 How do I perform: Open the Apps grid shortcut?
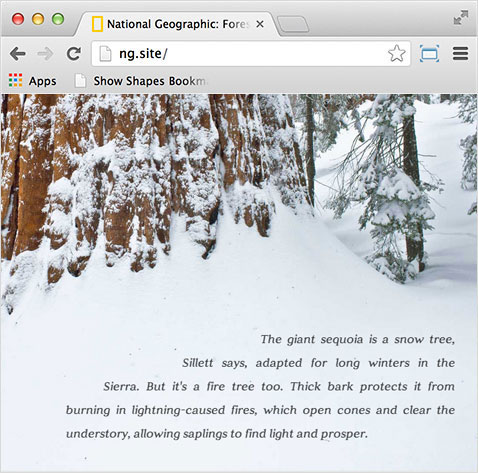click(32, 81)
